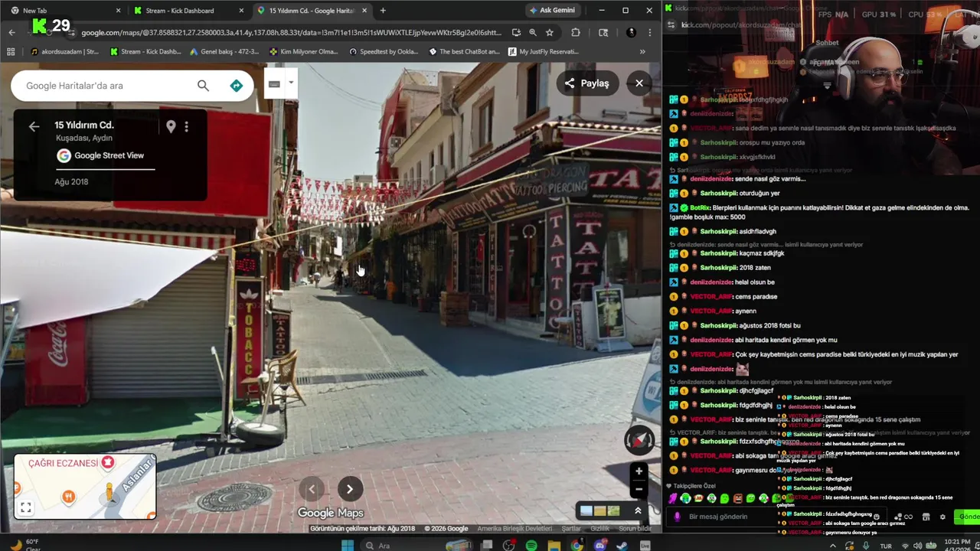
Task: Open Kick chat settings gear icon
Action: pos(942,517)
